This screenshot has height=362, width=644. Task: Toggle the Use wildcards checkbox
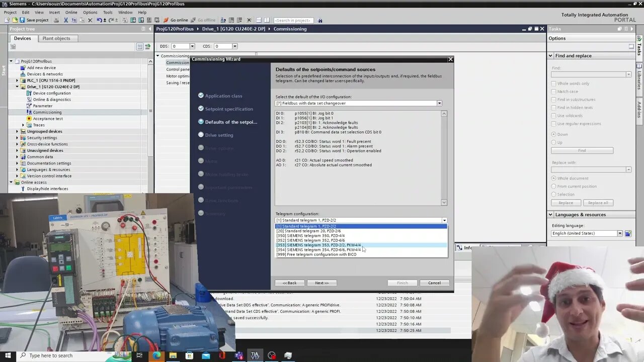click(554, 116)
